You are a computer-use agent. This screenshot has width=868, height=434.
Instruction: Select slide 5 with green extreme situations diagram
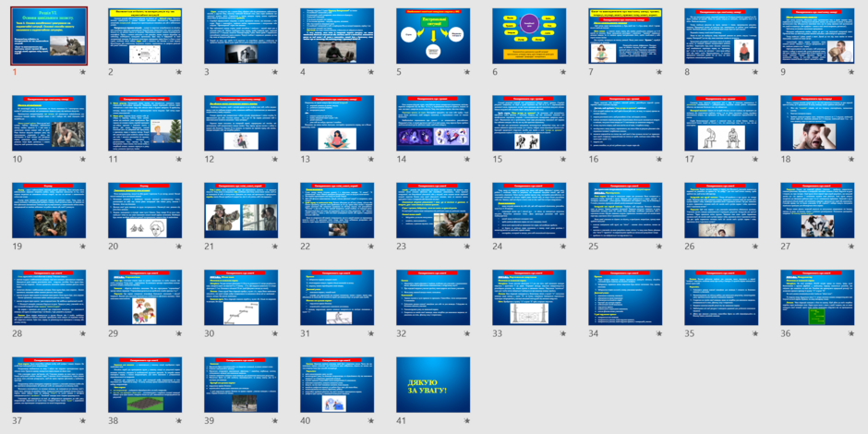coord(433,36)
